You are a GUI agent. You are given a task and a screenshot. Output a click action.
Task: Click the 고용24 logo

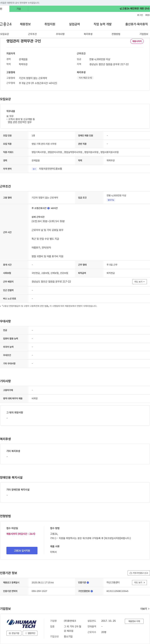tap(6, 24)
